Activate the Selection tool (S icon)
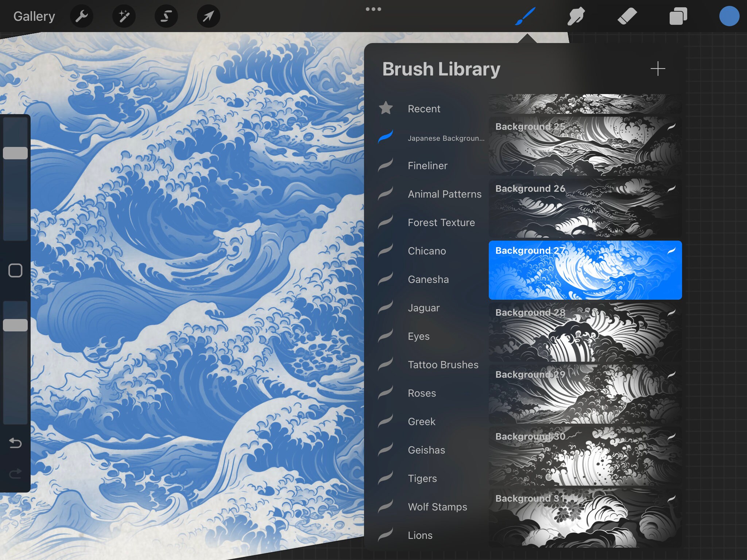The height and width of the screenshot is (560, 747). [166, 16]
